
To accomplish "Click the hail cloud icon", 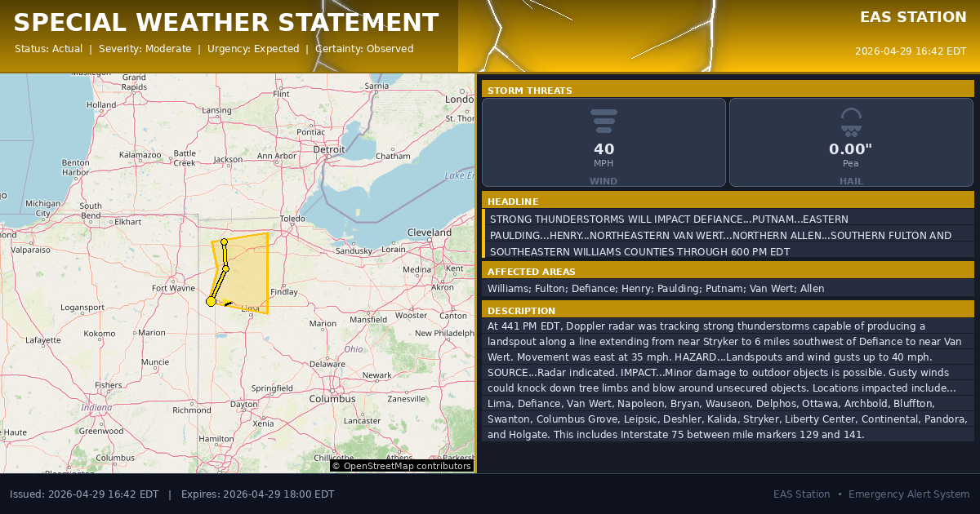I will 851,121.
